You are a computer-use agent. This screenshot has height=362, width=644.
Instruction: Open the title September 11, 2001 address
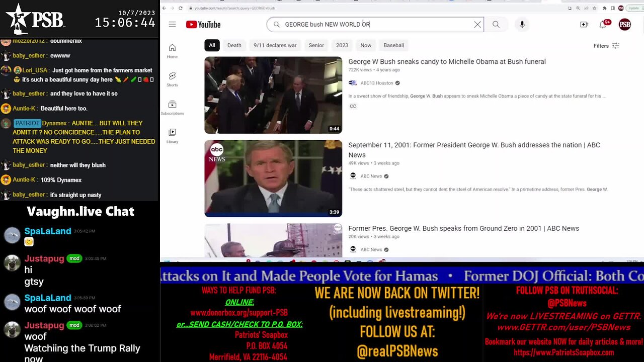pyautogui.click(x=474, y=150)
